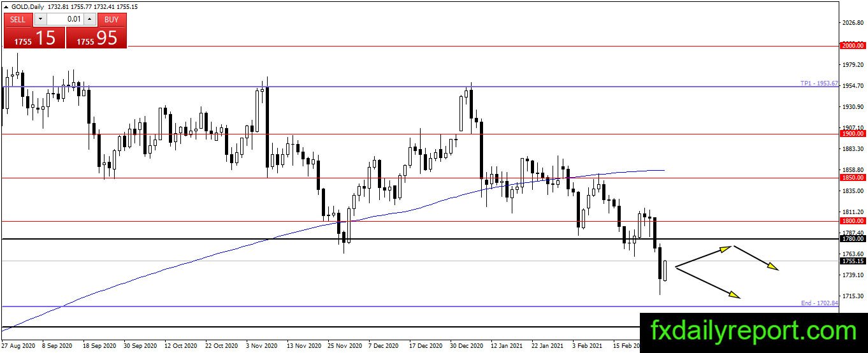
Task: Click the fxdailyreport.com watermark
Action: (754, 331)
